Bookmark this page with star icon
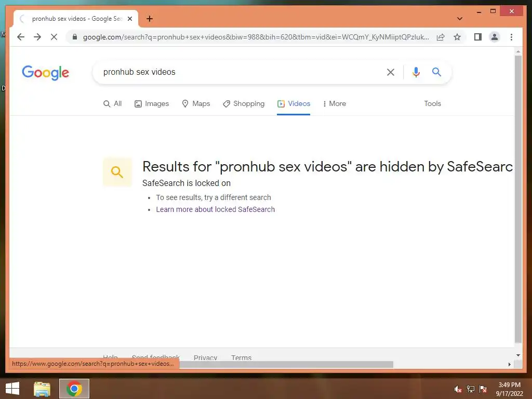This screenshot has width=532, height=399. pos(457,37)
